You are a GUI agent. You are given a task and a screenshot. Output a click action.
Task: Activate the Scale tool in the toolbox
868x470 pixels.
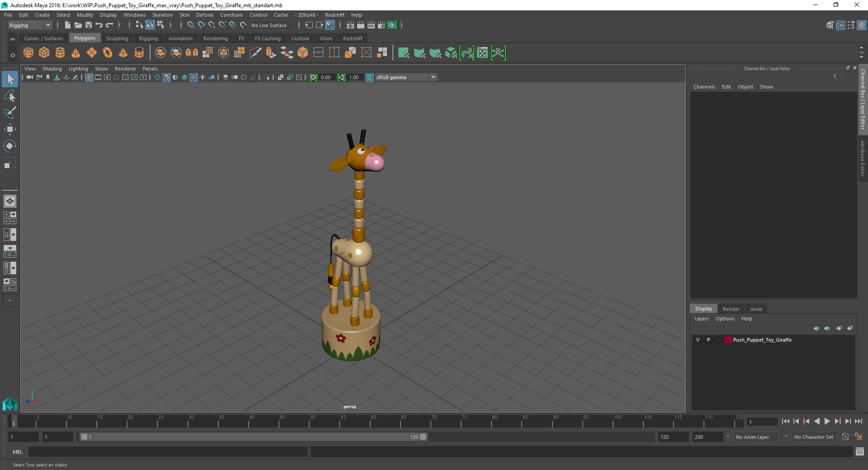[x=10, y=162]
